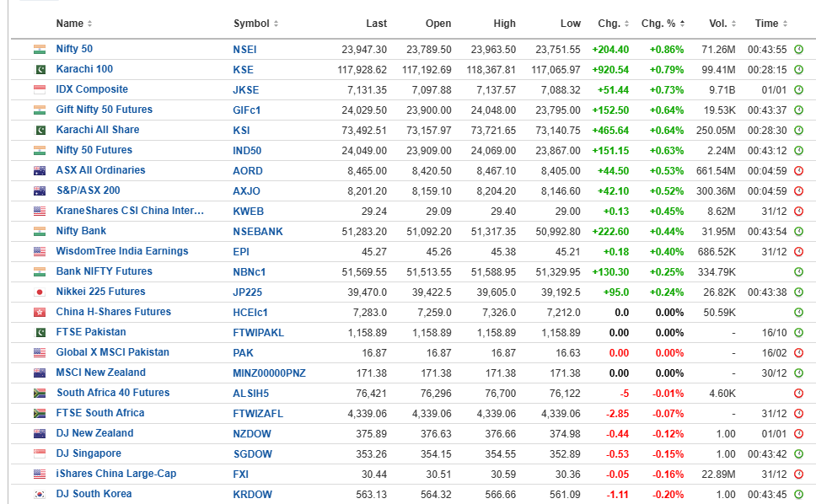Open the Nifty 50 index link
816x504 pixels.
[x=74, y=49]
